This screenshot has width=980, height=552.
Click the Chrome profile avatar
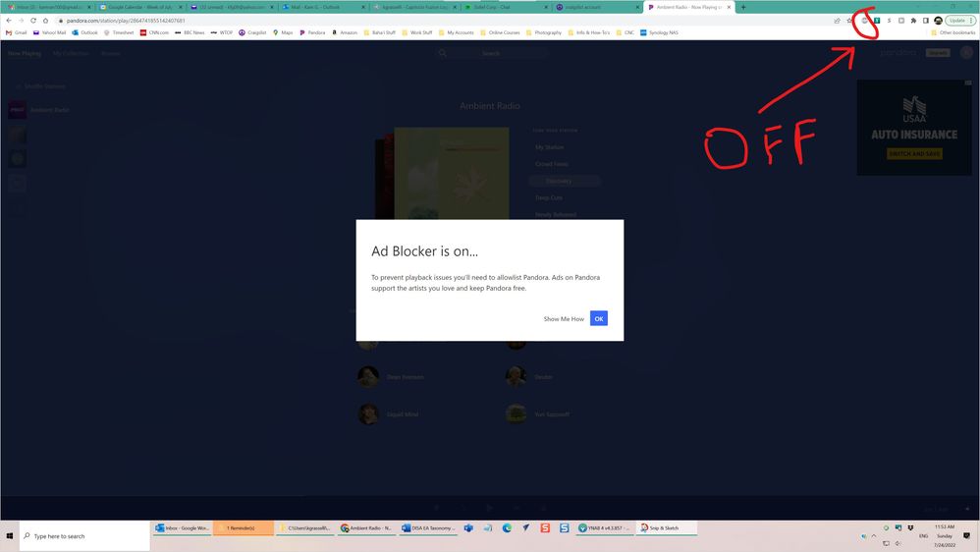coord(938,21)
